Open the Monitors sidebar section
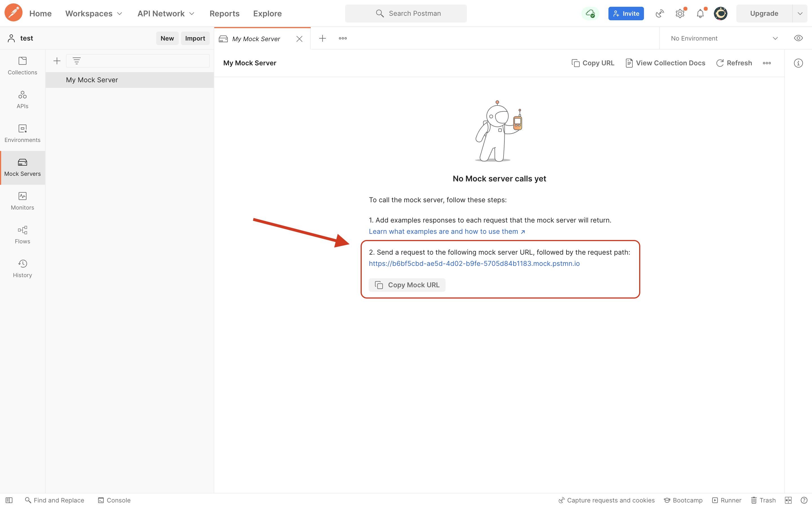Image resolution: width=812 pixels, height=507 pixels. tap(22, 201)
